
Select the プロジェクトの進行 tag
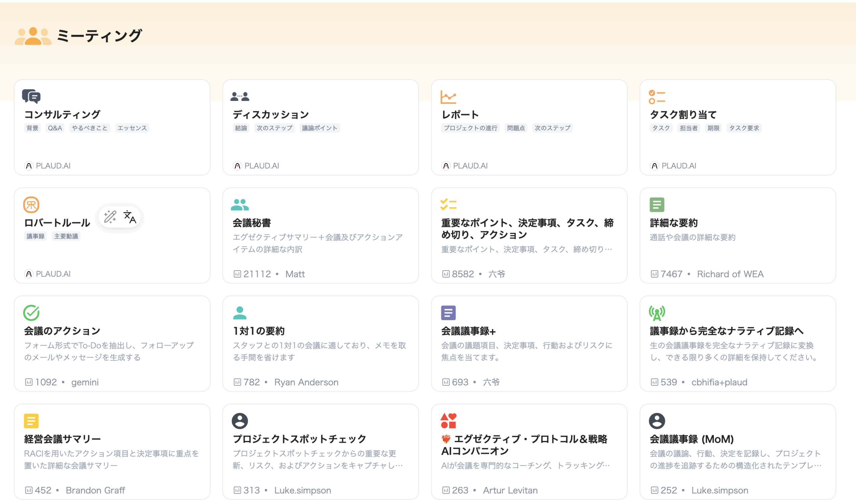pyautogui.click(x=470, y=128)
